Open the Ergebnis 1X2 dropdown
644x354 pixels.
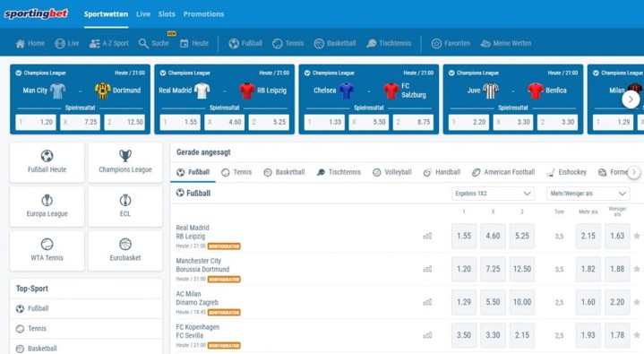click(x=493, y=194)
